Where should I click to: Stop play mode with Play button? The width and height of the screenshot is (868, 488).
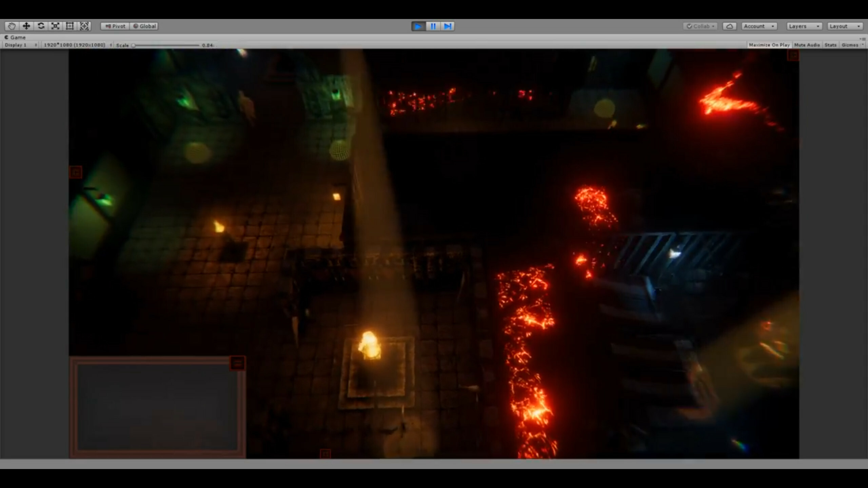tap(418, 26)
